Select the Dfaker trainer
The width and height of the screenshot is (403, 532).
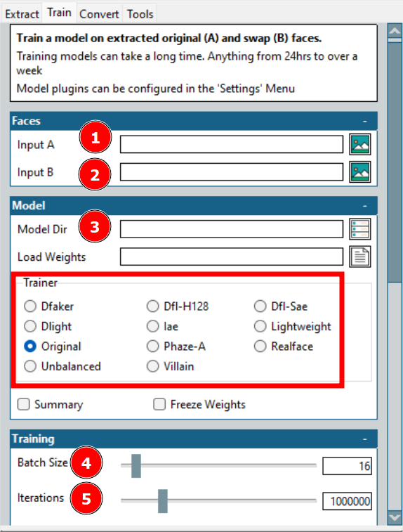(x=30, y=306)
